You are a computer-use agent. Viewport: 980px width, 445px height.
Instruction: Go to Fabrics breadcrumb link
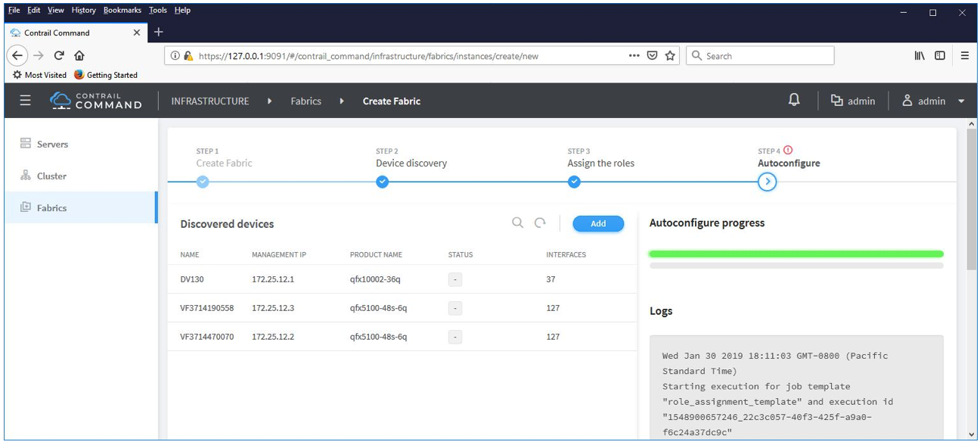[x=305, y=101]
